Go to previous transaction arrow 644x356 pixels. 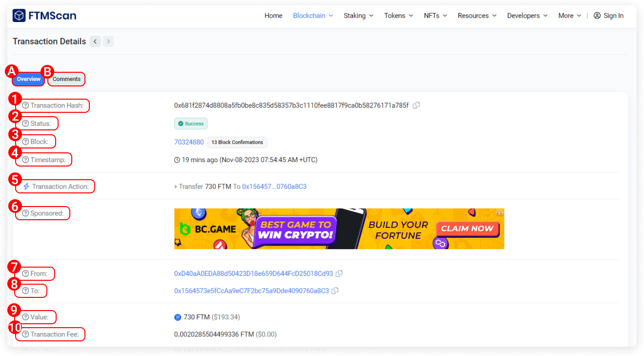(95, 42)
